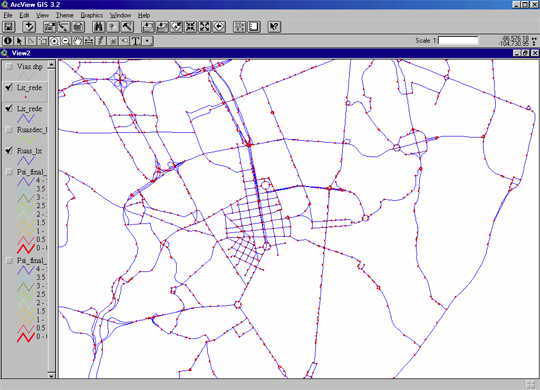This screenshot has height=390, width=540.
Task: Select the Vertex Edit tool
Action: (31, 41)
